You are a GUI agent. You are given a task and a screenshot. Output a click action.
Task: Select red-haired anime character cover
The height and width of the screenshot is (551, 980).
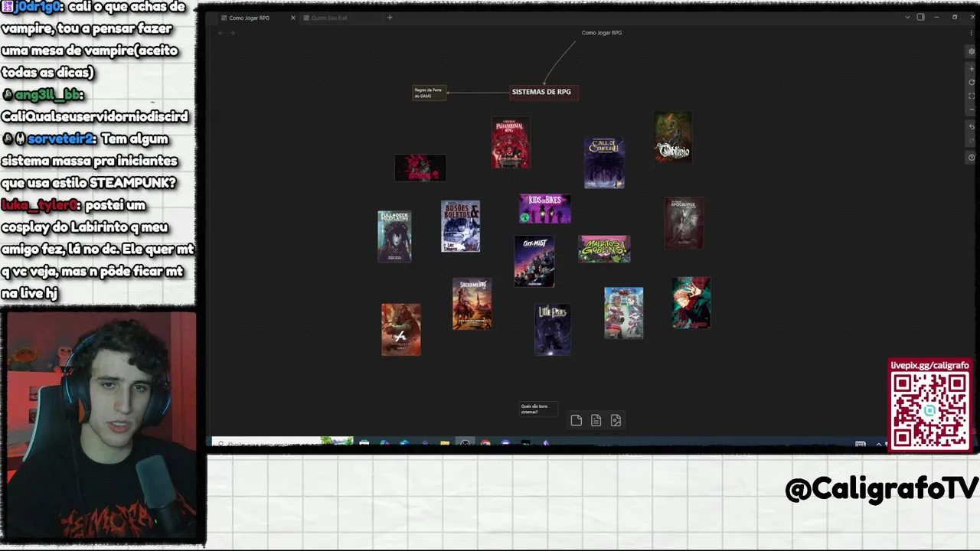coord(691,303)
